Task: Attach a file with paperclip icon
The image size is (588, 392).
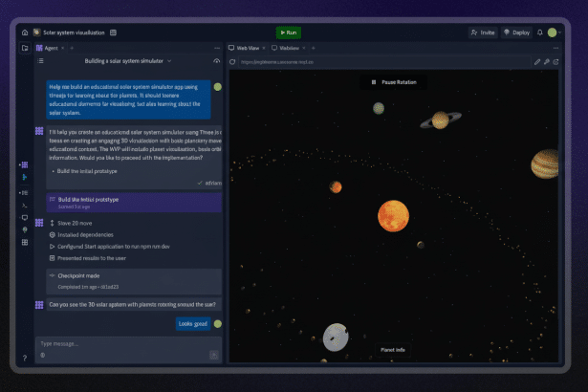Action: [x=43, y=355]
